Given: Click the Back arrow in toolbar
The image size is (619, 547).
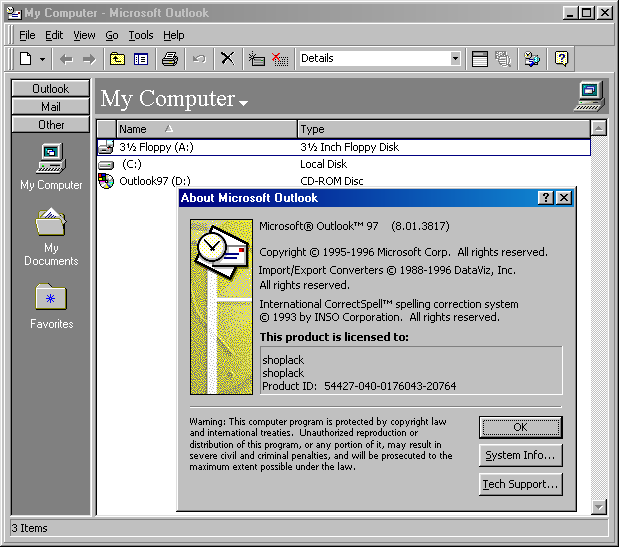Looking at the screenshot, I should point(66,59).
